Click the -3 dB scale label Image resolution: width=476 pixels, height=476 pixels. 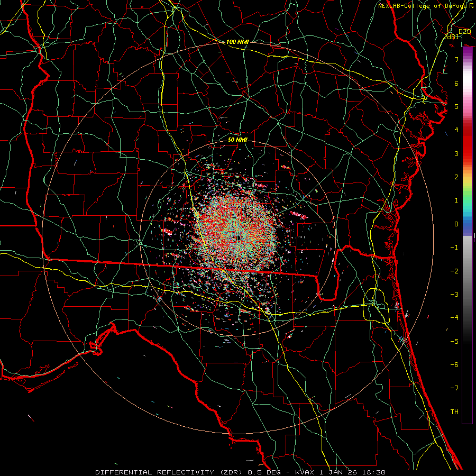[x=454, y=295]
